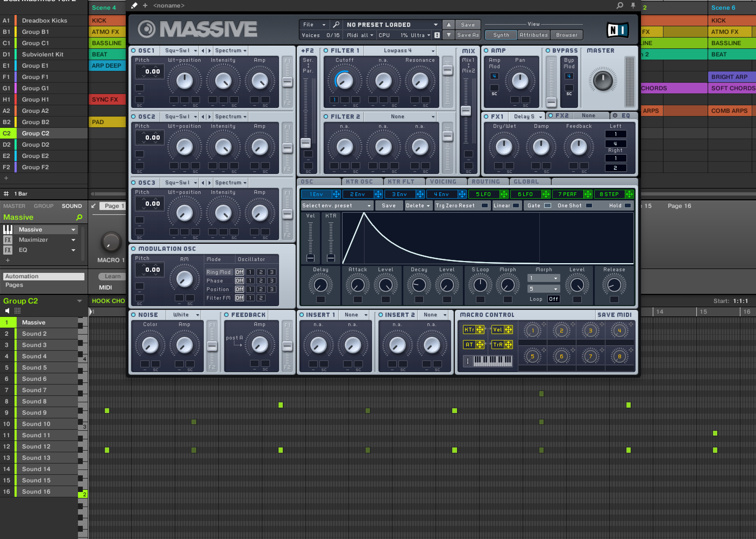Click the next preset down arrow
This screenshot has height=539, width=756.
coord(448,35)
